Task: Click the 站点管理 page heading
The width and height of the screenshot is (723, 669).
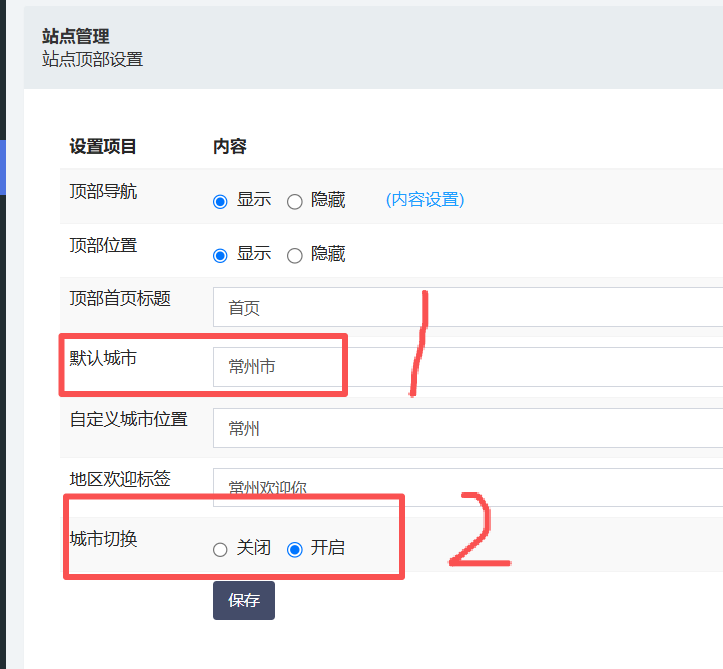Action: pos(76,37)
